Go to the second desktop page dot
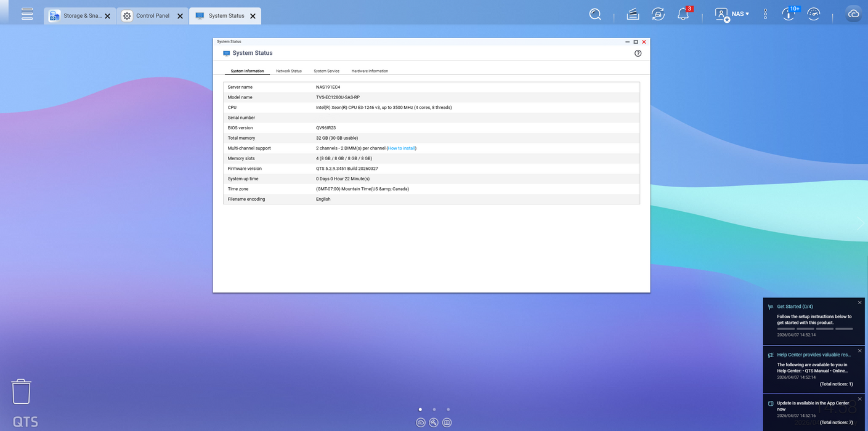The height and width of the screenshot is (431, 868). 434,409
